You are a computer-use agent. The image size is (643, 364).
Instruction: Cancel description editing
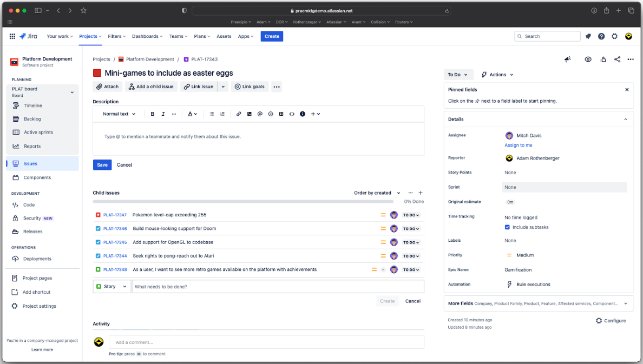(x=124, y=165)
